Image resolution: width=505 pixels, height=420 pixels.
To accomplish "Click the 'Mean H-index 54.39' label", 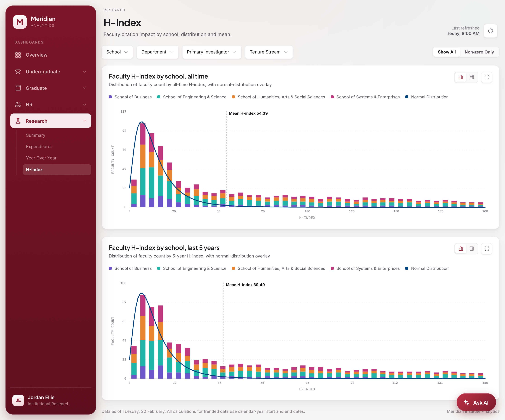I will [248, 113].
